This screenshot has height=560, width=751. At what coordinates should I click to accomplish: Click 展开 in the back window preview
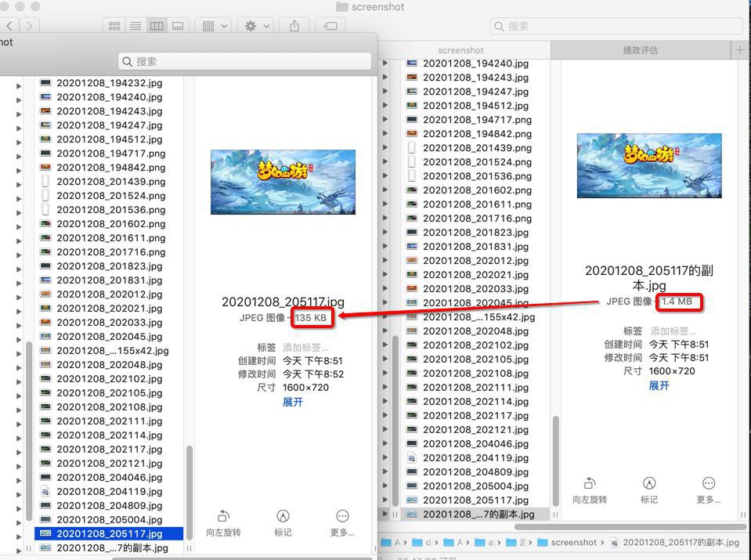[x=659, y=385]
